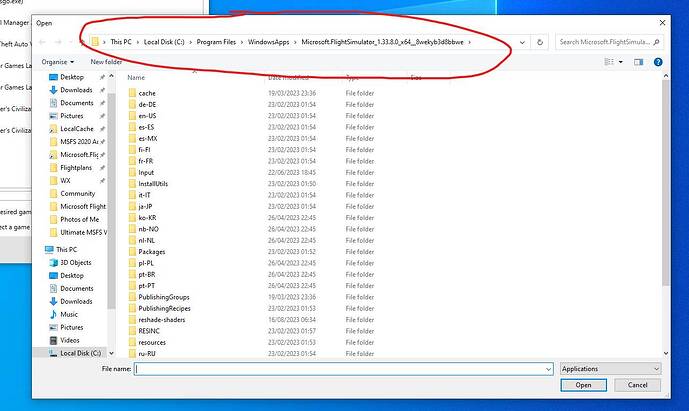Open the Applications file type dropdown

tap(611, 369)
